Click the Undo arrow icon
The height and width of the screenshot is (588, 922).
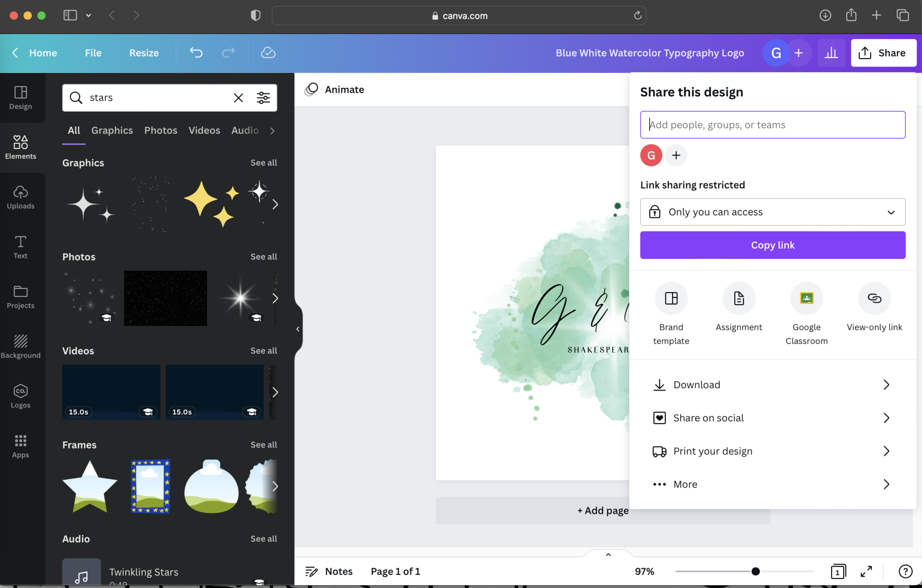tap(196, 53)
